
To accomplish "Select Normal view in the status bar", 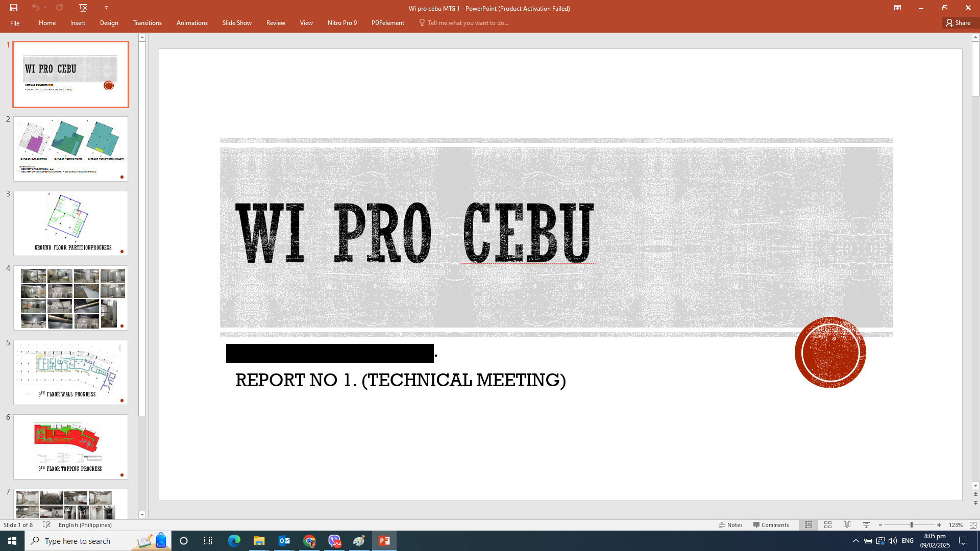I will [808, 525].
